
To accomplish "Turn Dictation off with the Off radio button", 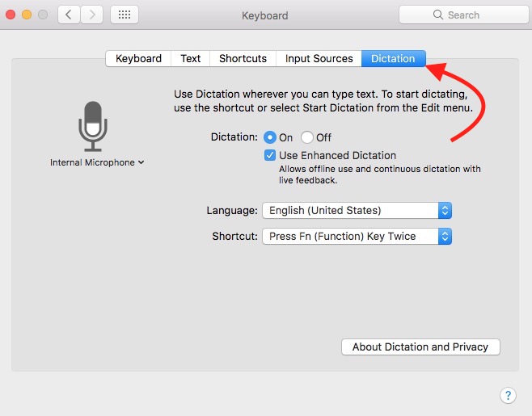I will 307,137.
